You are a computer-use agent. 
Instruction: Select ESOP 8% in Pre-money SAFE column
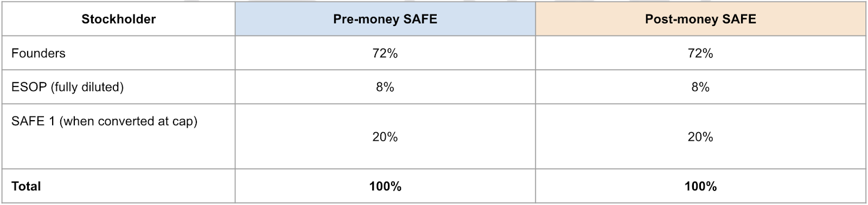(385, 87)
